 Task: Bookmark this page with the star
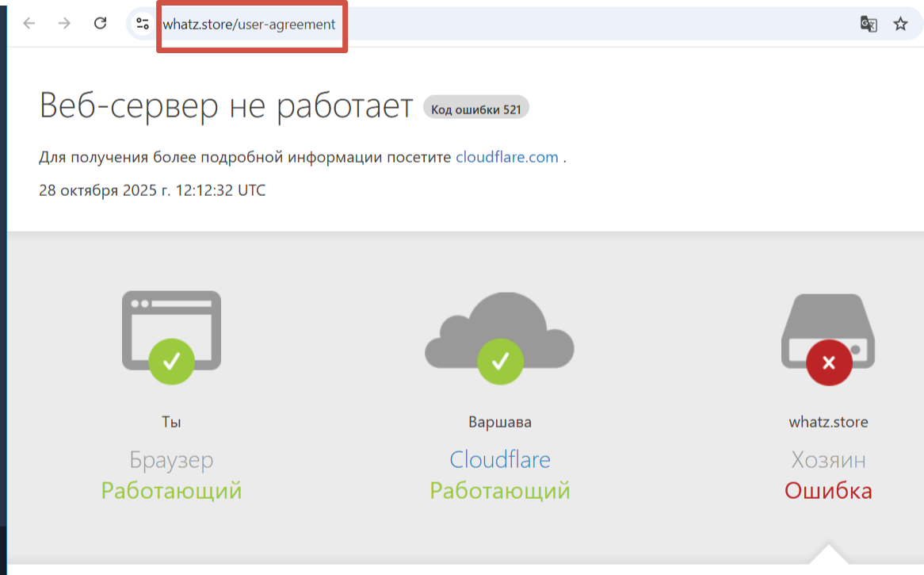pyautogui.click(x=900, y=24)
